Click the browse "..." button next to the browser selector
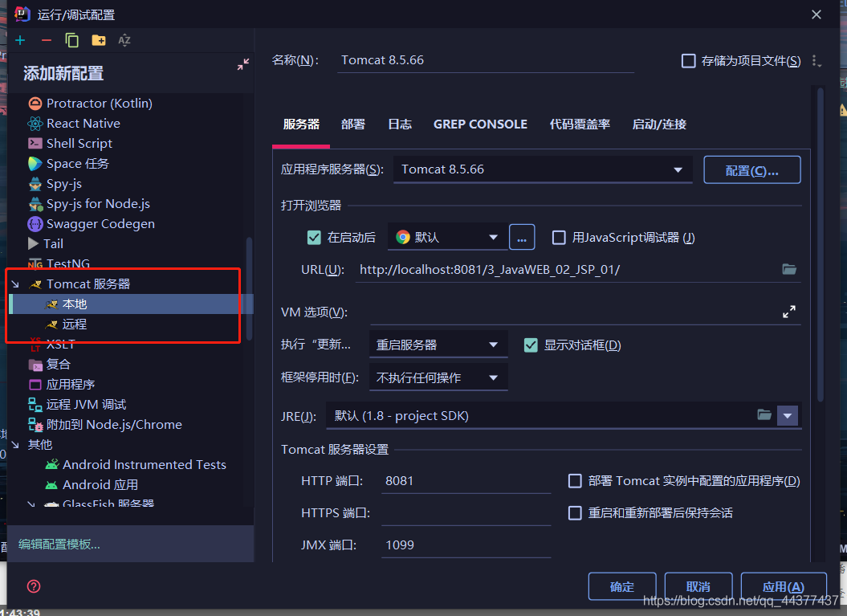This screenshot has width=847, height=616. [522, 237]
